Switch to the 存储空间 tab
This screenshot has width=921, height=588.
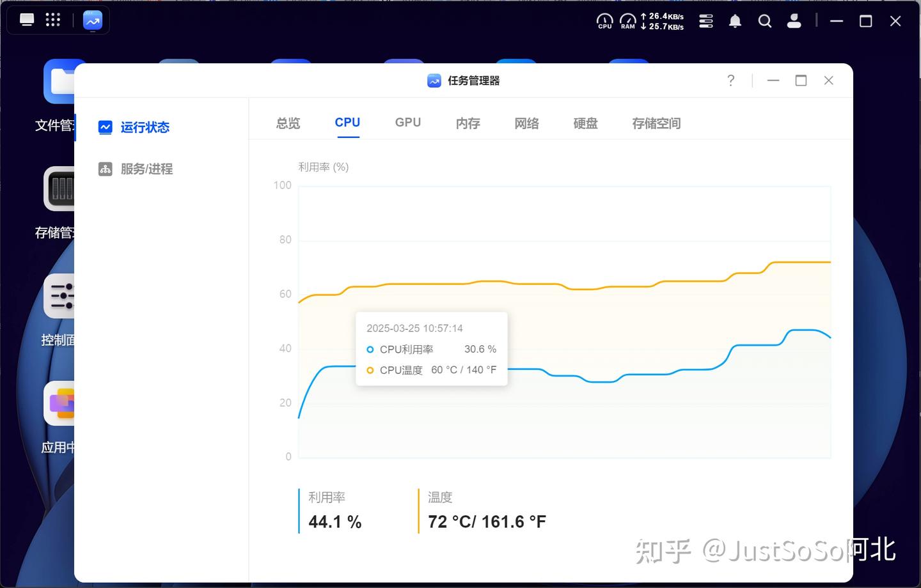point(656,123)
